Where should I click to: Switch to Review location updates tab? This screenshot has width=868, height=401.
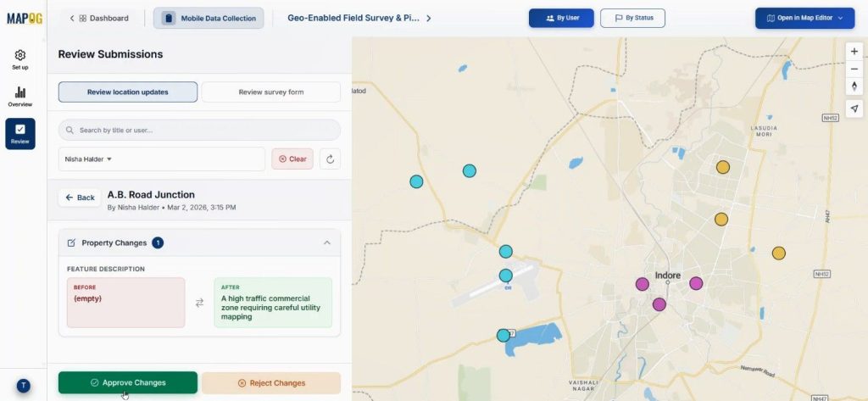pos(128,92)
